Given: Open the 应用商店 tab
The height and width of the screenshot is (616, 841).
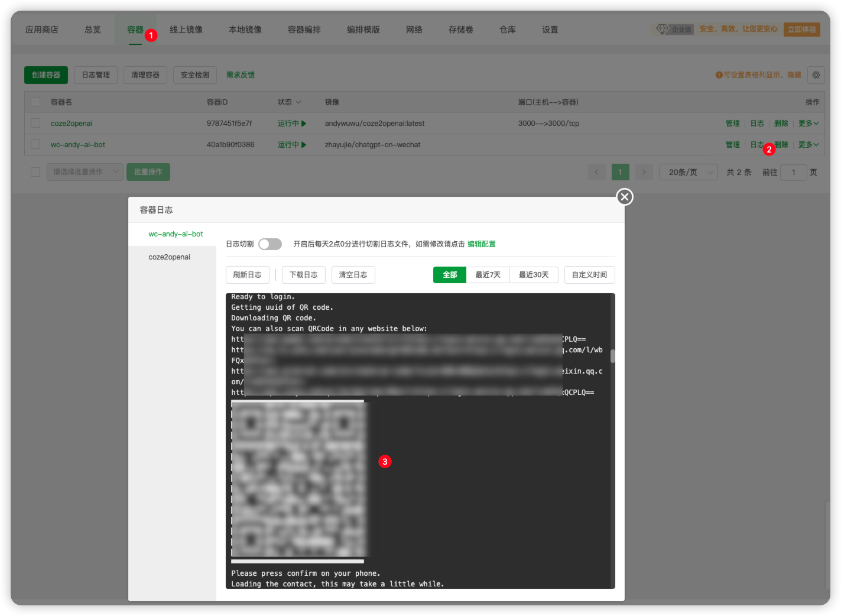Looking at the screenshot, I should click(x=42, y=30).
